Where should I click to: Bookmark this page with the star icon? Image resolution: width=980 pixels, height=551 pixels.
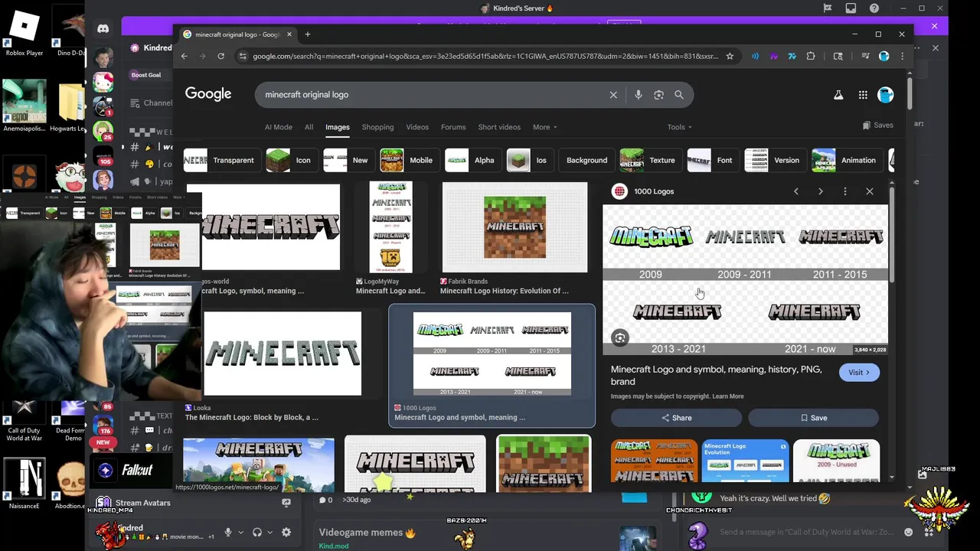click(730, 56)
